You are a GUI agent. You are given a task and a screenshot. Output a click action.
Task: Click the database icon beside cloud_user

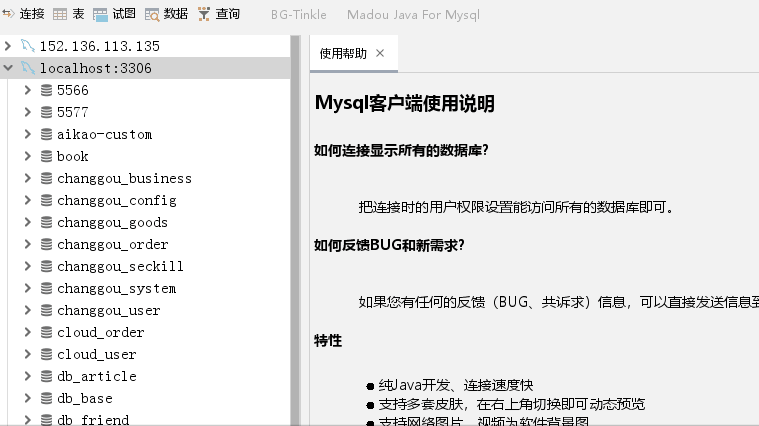click(x=46, y=354)
